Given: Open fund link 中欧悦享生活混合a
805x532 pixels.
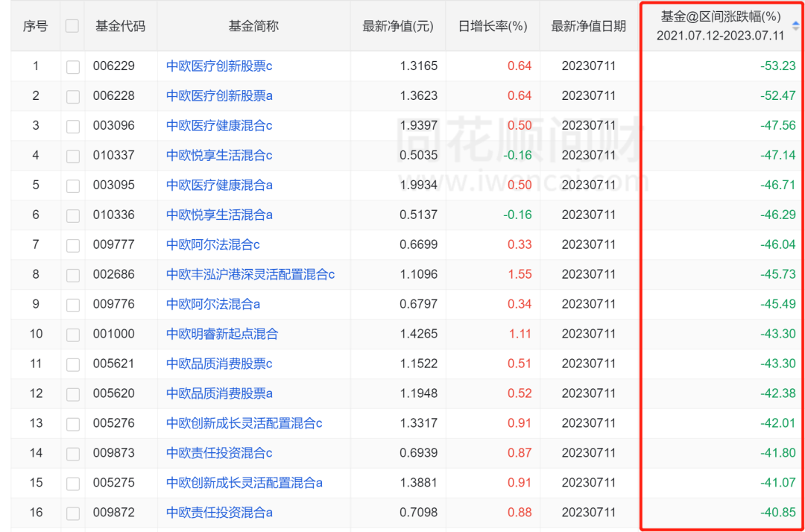Looking at the screenshot, I should [x=219, y=215].
